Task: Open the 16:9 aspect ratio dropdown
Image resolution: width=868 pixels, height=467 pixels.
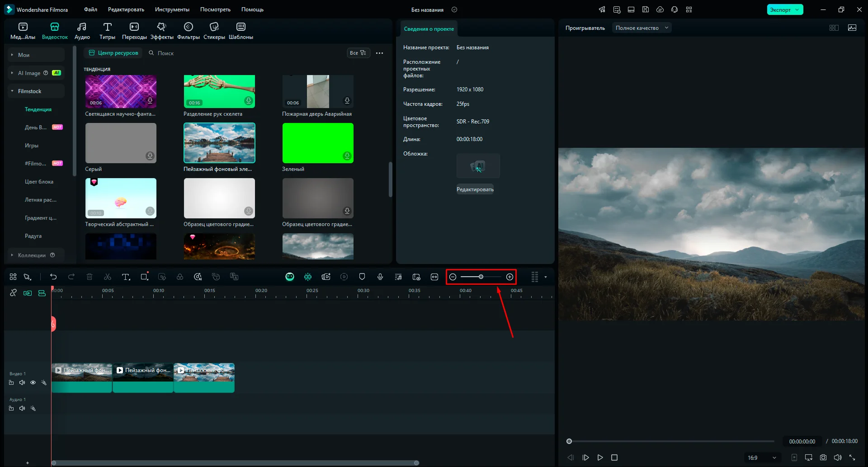Action: pyautogui.click(x=762, y=458)
